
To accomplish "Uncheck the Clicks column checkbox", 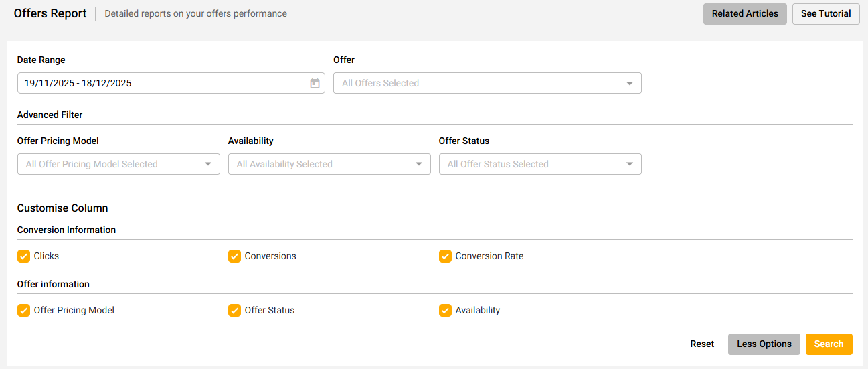I will 24,256.
